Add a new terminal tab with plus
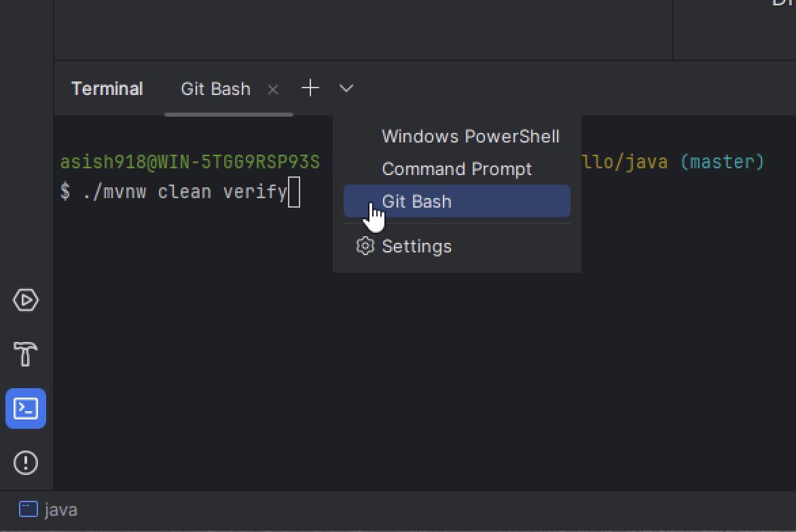Image resolution: width=796 pixels, height=532 pixels. coord(310,88)
